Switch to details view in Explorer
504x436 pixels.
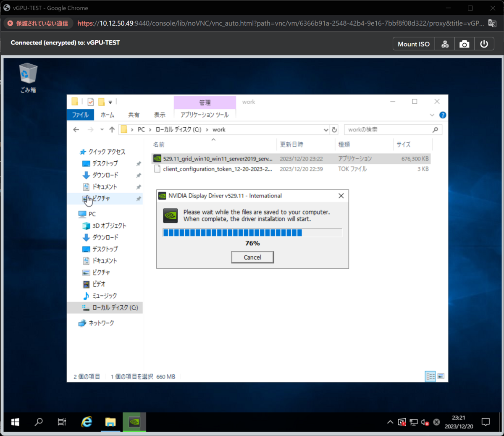[430, 376]
